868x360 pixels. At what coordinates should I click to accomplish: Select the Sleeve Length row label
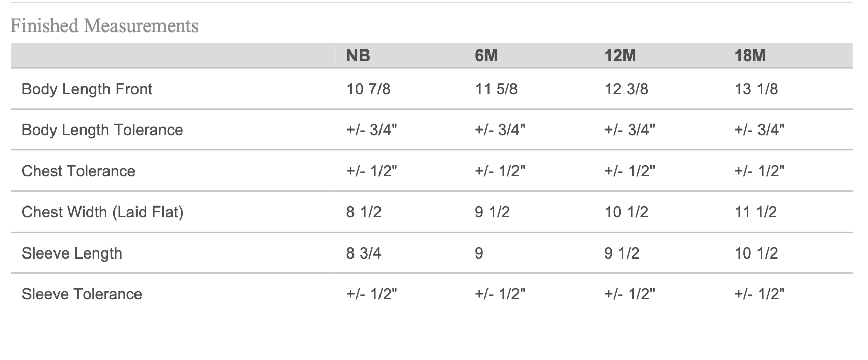pyautogui.click(x=72, y=253)
